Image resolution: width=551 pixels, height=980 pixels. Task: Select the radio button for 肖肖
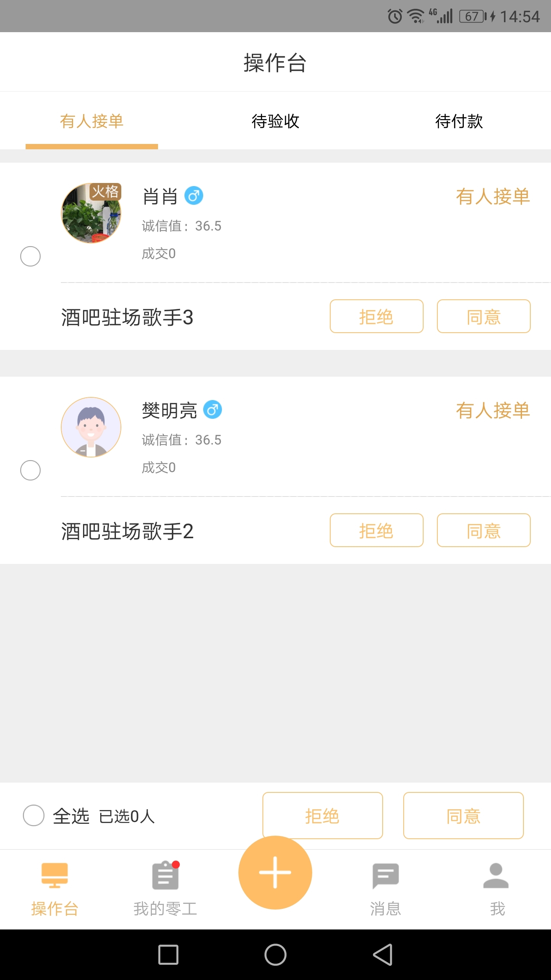30,256
